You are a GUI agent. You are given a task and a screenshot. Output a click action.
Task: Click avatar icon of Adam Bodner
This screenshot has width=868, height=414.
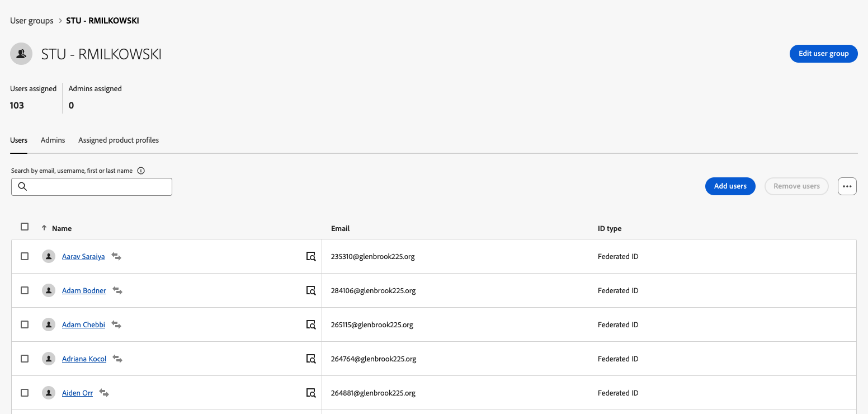[49, 290]
